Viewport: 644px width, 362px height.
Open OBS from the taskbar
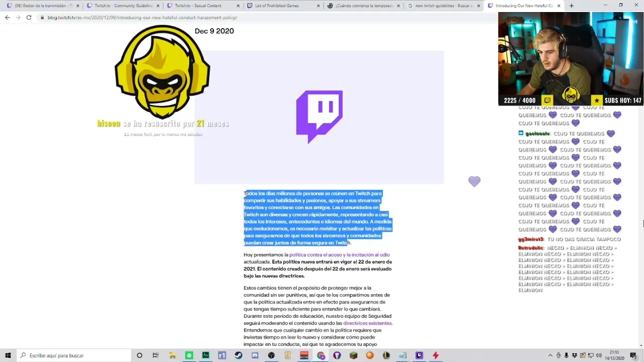pos(271,355)
